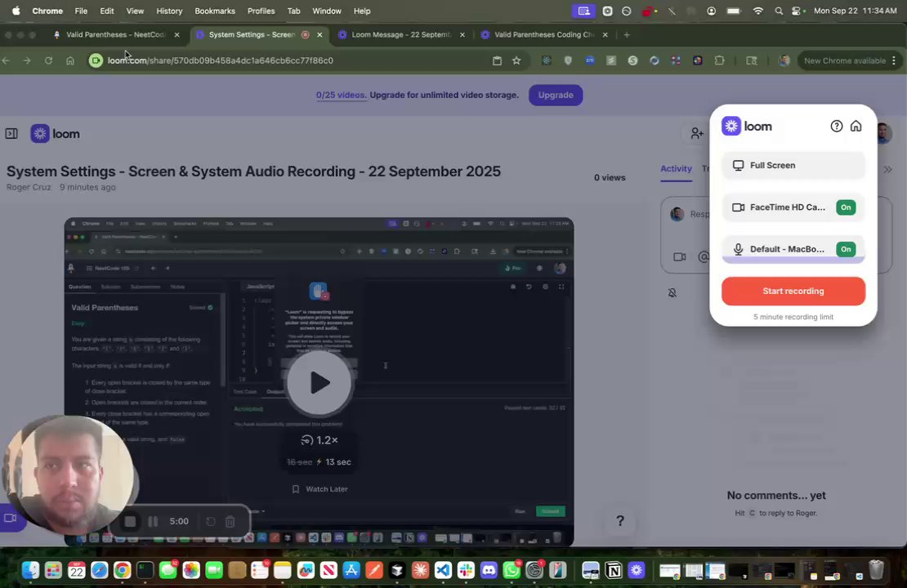Image resolution: width=907 pixels, height=588 pixels.
Task: Click the Loom logo in the page header
Action: click(55, 134)
